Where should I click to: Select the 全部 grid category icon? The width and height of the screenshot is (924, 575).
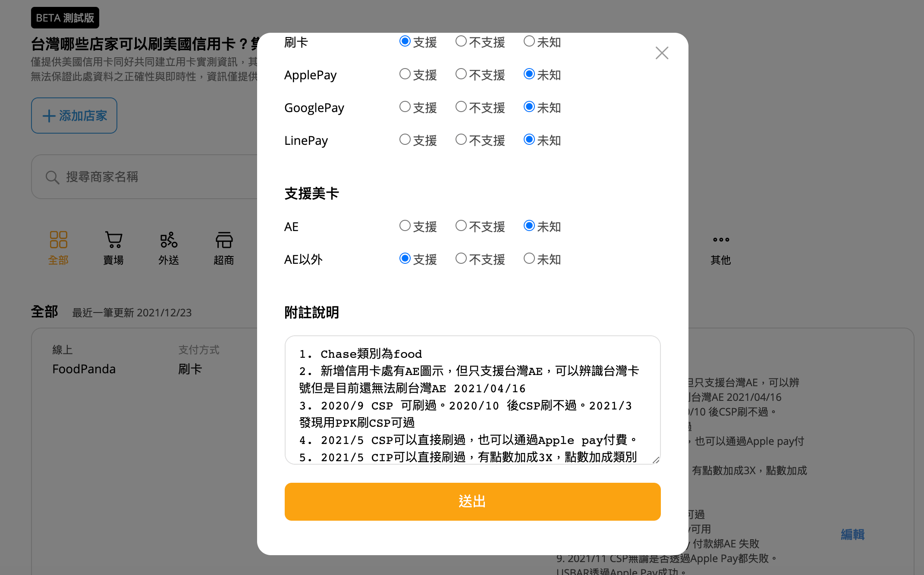(58, 240)
